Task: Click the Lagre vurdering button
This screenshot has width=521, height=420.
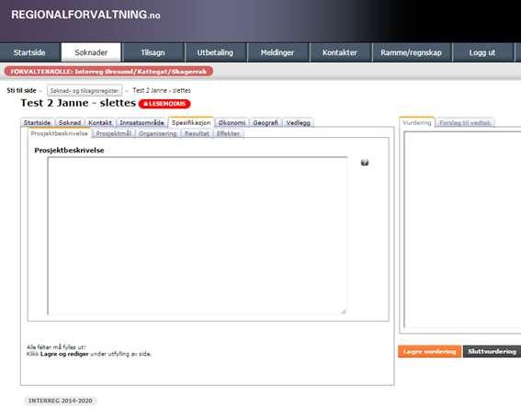Action: pyautogui.click(x=430, y=351)
